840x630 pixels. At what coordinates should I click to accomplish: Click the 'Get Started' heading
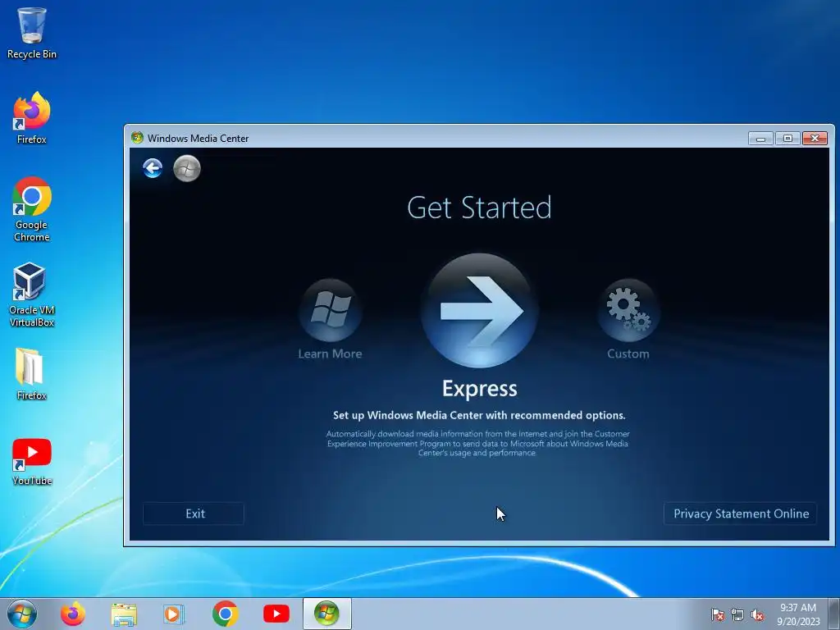[479, 208]
